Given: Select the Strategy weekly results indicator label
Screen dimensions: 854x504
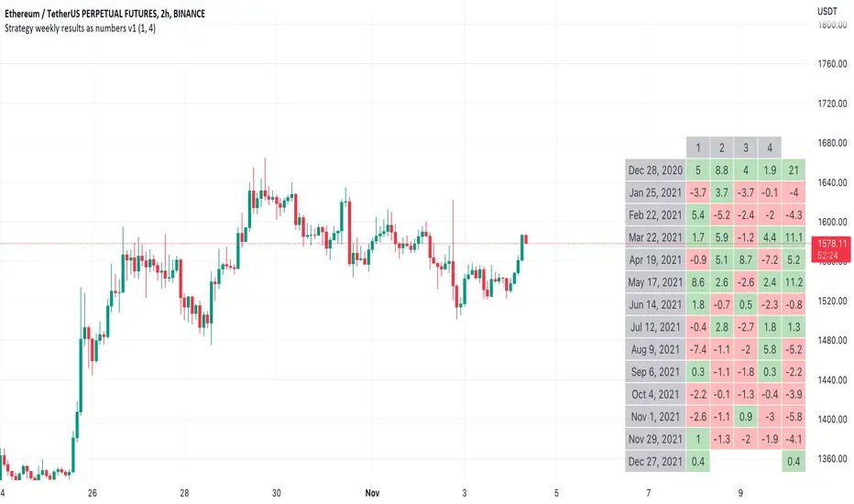Looking at the screenshot, I should 101,27.
